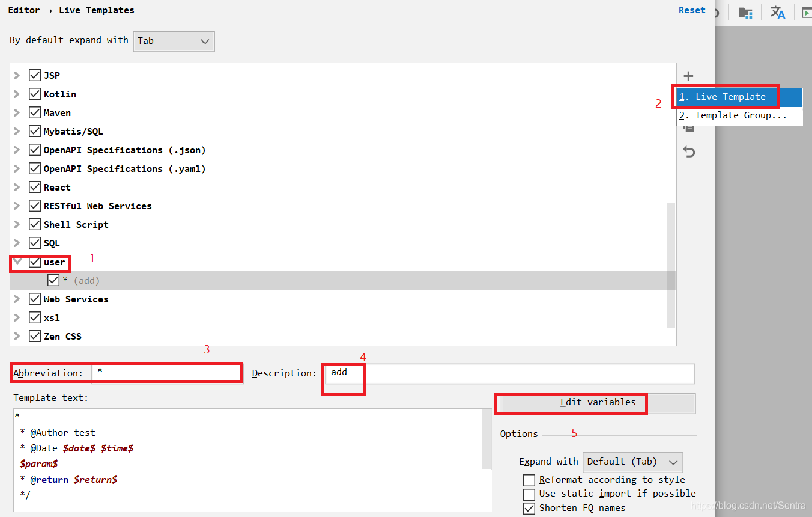Image resolution: width=812 pixels, height=517 pixels.
Task: Expand the Web Services group arrow
Action: (17, 299)
